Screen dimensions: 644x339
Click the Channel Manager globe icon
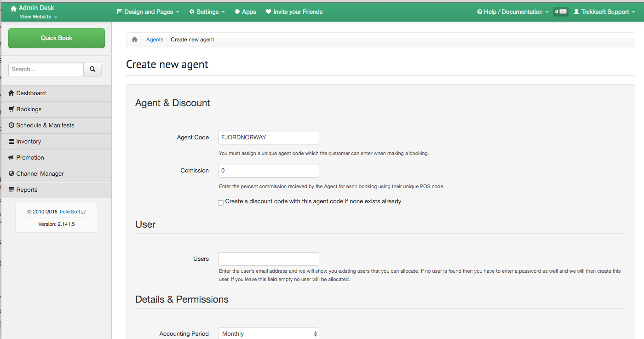pos(11,173)
